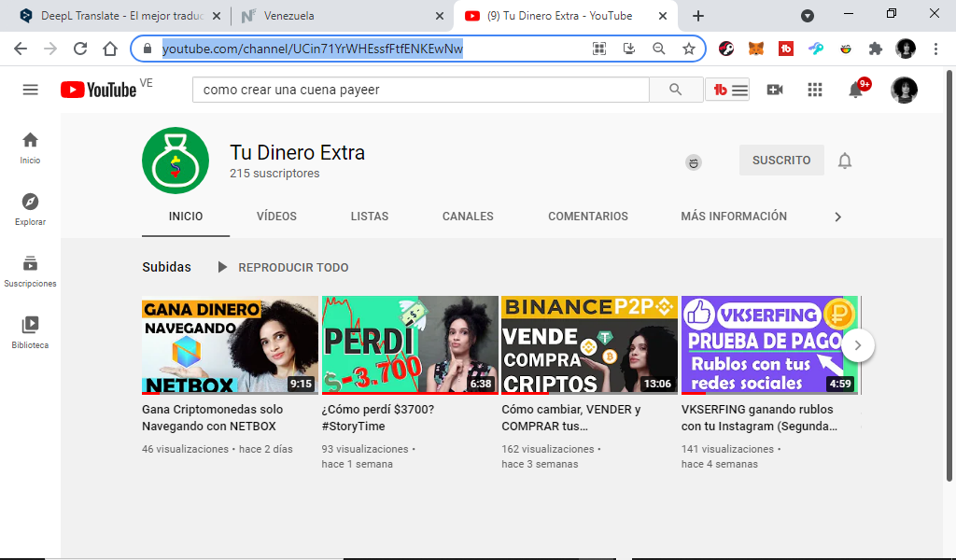Open the Chrome three-dot menu

[x=935, y=49]
